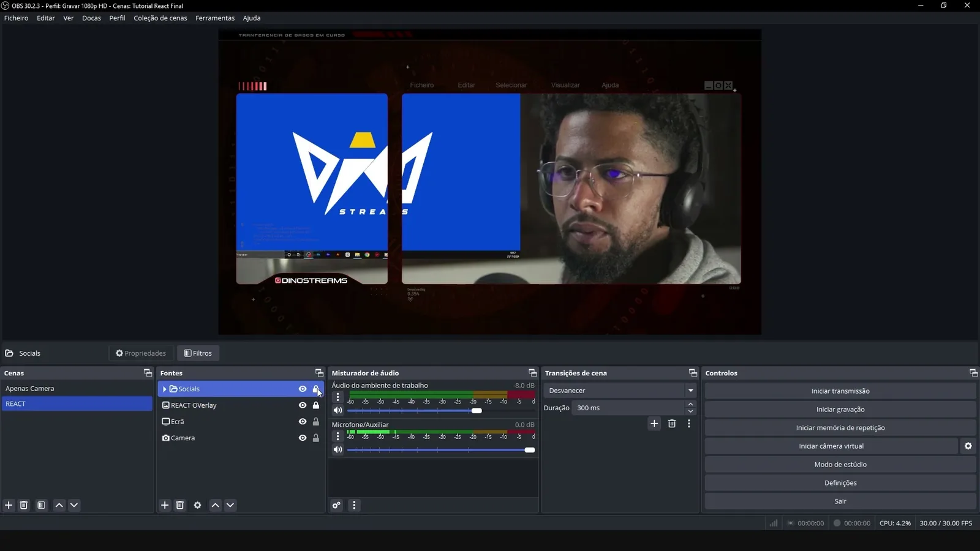Enable Modo de estúdio
Screen dimensions: 980x551
click(x=840, y=465)
